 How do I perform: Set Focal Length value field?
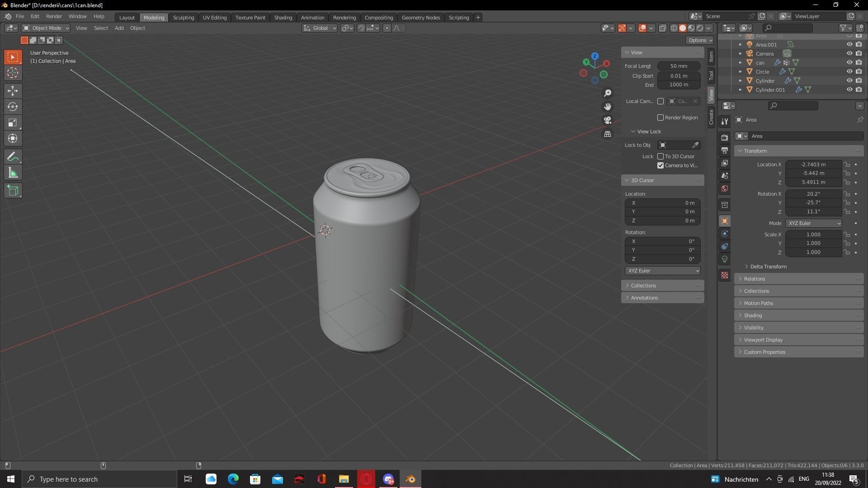click(x=678, y=66)
